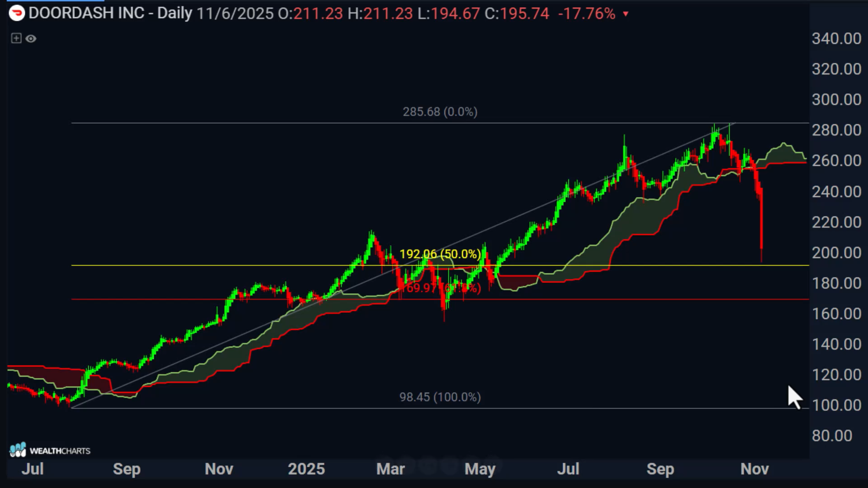Click the 340.00 price axis label
The height and width of the screenshot is (488, 868).
click(x=836, y=38)
